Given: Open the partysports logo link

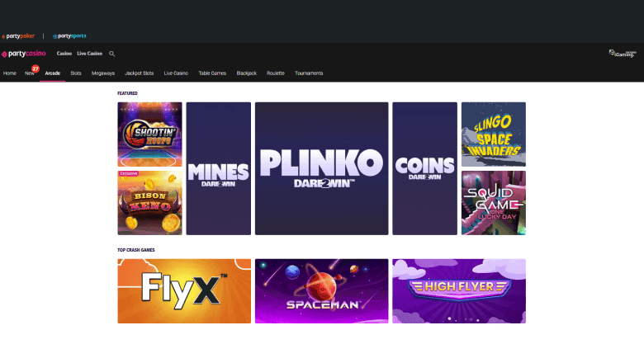Looking at the screenshot, I should point(69,36).
